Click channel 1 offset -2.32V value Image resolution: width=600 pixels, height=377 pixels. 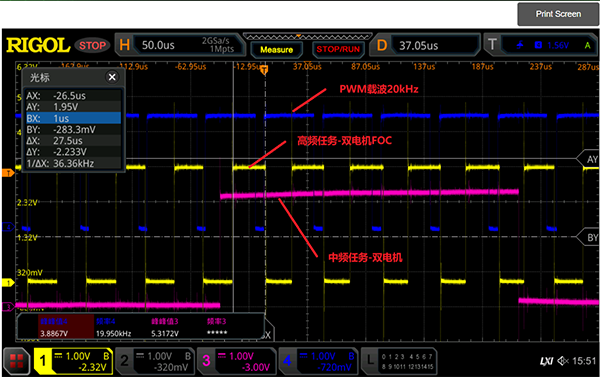tap(93, 367)
